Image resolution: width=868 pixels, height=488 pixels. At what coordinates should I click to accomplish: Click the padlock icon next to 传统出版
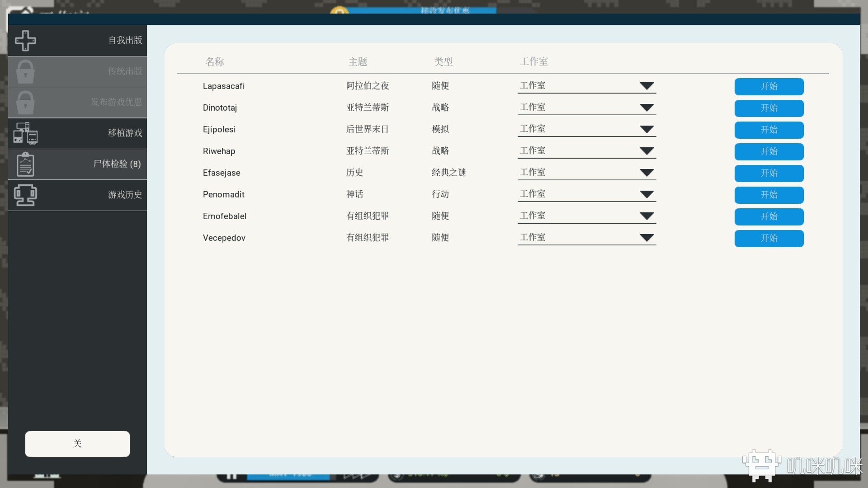pyautogui.click(x=25, y=71)
